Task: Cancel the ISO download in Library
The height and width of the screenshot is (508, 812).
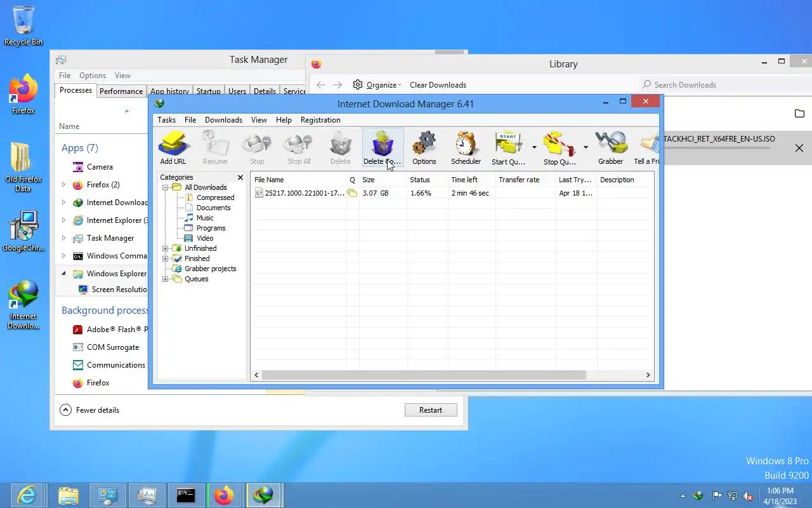Action: click(x=799, y=148)
